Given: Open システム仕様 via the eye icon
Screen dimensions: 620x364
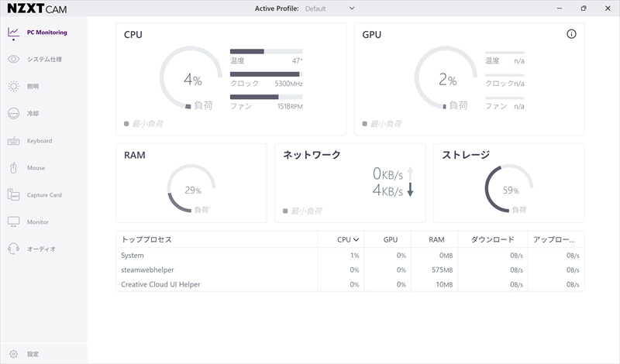Looking at the screenshot, I should coord(13,59).
